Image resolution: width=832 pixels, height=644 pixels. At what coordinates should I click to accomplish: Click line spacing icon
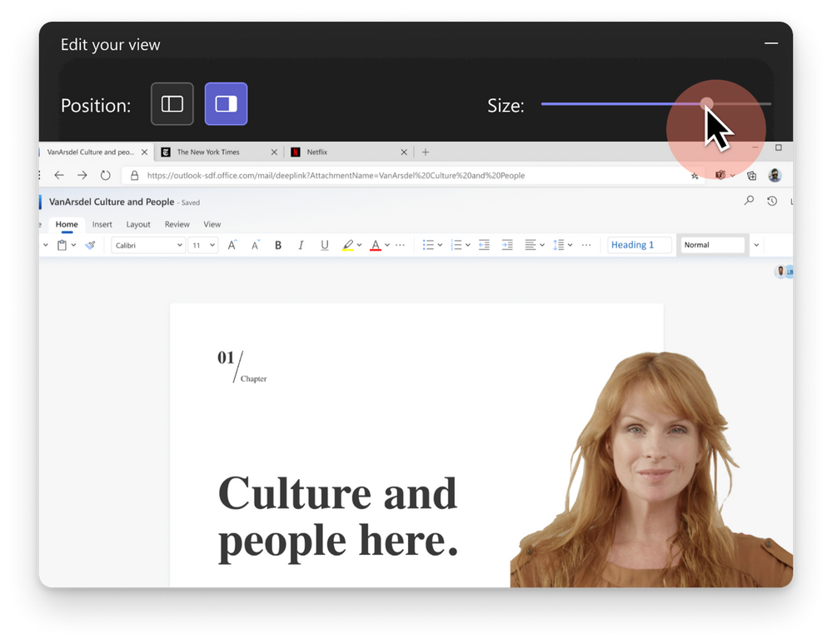[558, 245]
